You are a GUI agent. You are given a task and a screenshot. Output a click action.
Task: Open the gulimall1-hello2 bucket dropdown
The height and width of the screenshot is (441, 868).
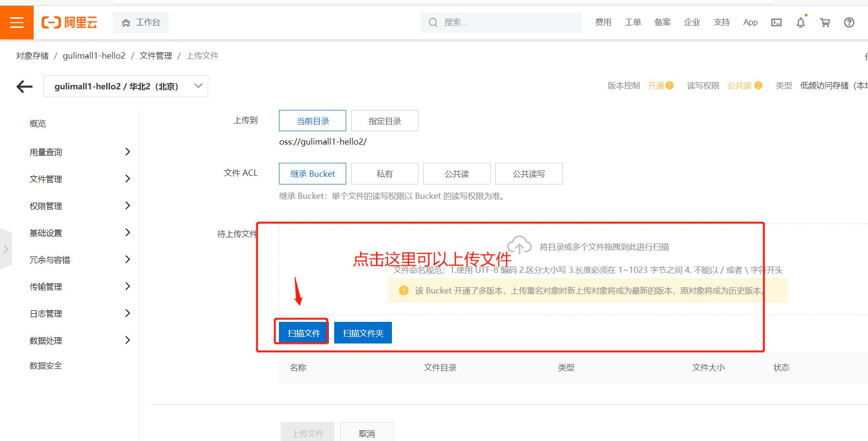click(126, 86)
